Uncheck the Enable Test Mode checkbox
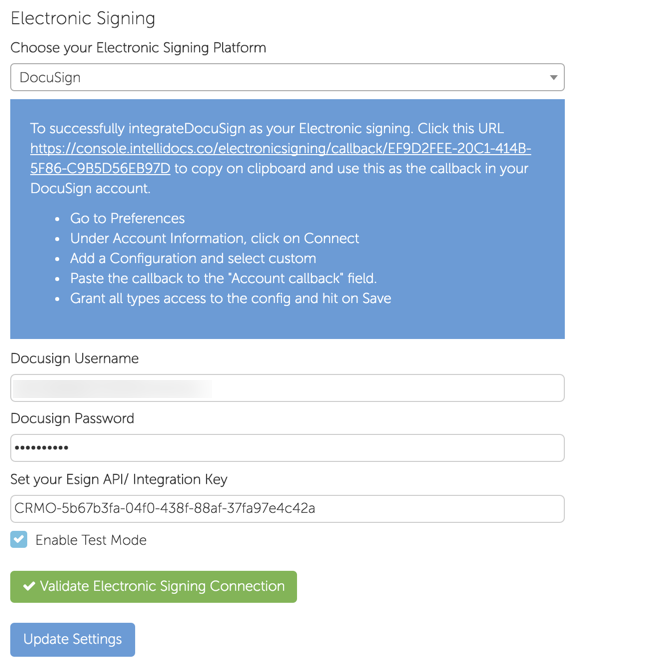 19,540
